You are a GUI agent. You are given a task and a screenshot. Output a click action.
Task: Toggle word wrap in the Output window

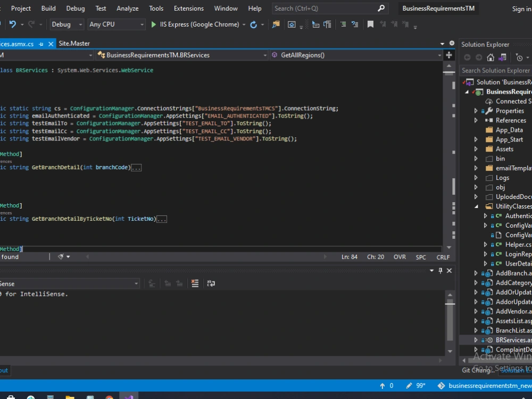[x=211, y=284]
